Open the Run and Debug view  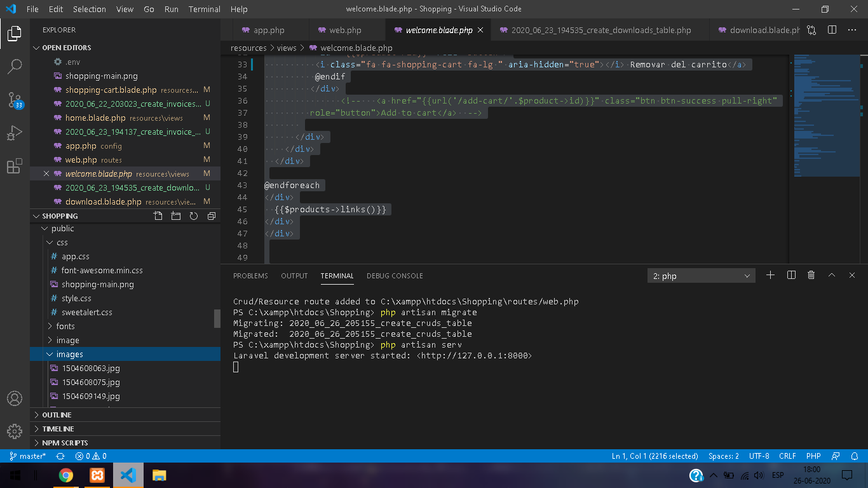click(x=14, y=133)
